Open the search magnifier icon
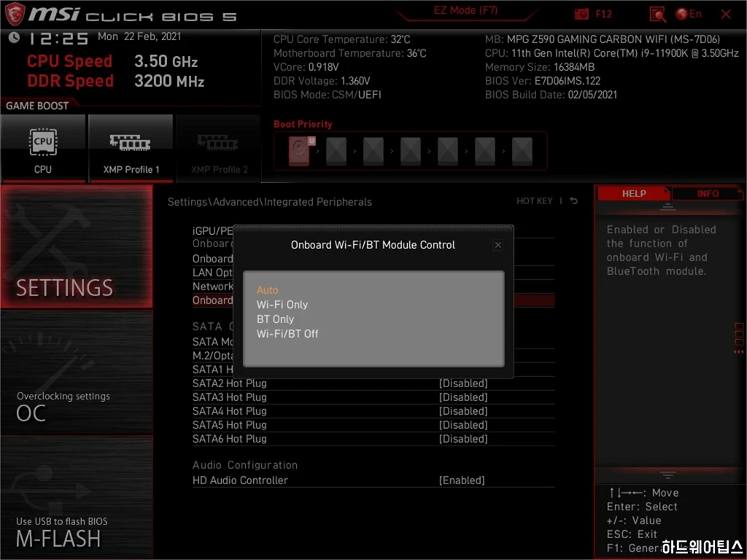Image resolution: width=747 pixels, height=560 pixels. (657, 15)
